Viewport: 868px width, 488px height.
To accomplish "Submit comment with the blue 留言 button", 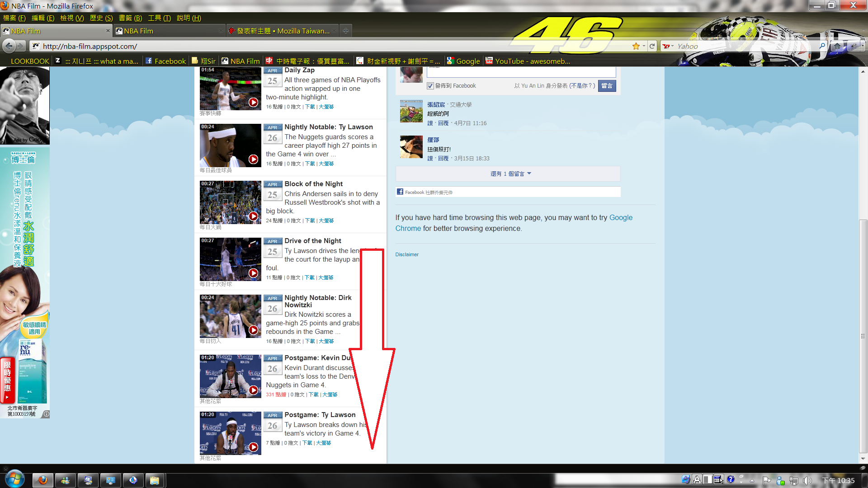I will 607,86.
